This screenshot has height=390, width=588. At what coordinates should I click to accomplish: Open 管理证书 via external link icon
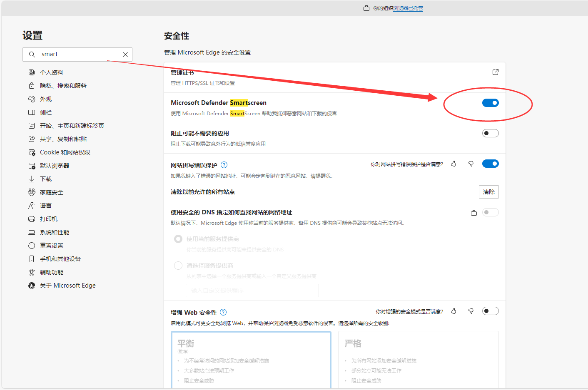(496, 72)
